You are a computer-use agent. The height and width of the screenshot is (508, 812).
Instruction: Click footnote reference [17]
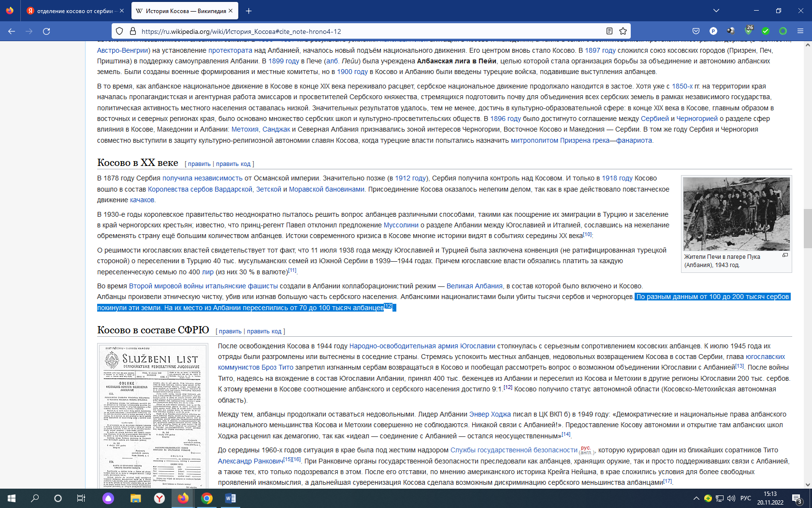click(x=667, y=481)
